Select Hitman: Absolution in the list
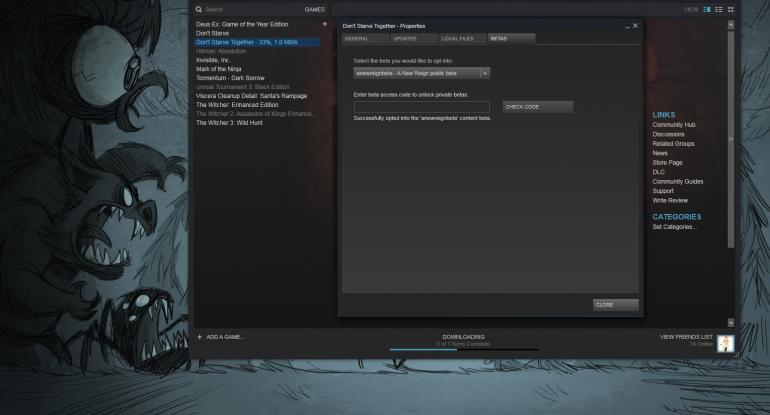 [221, 51]
